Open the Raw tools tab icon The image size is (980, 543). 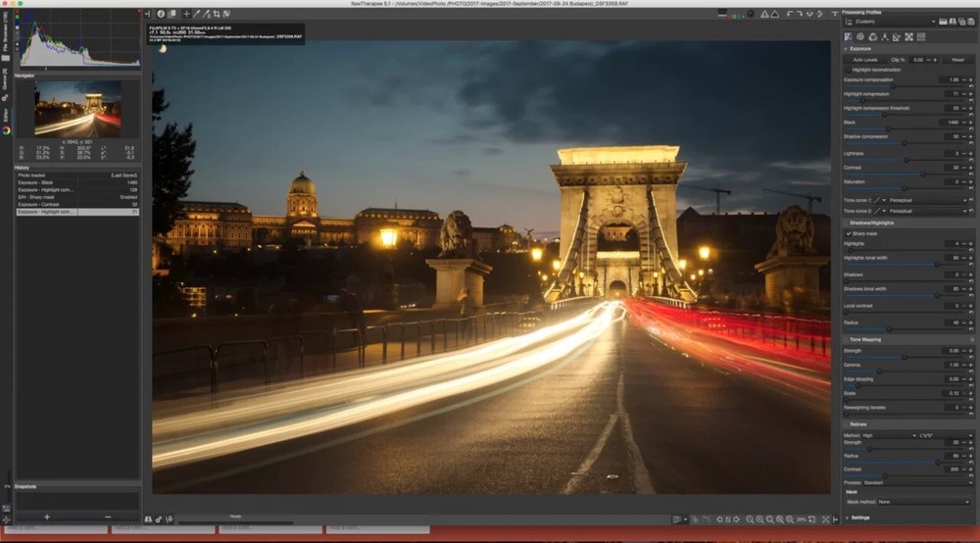pyautogui.click(x=908, y=37)
